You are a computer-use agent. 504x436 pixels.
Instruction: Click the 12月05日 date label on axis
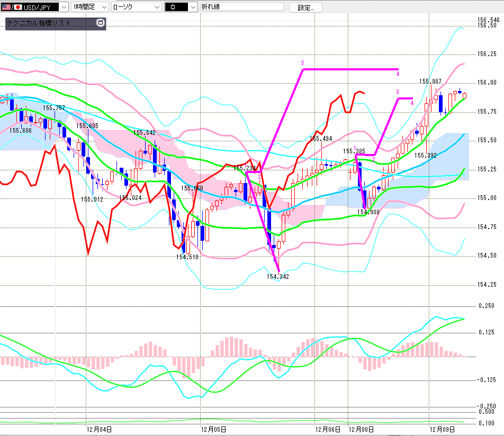click(x=214, y=429)
